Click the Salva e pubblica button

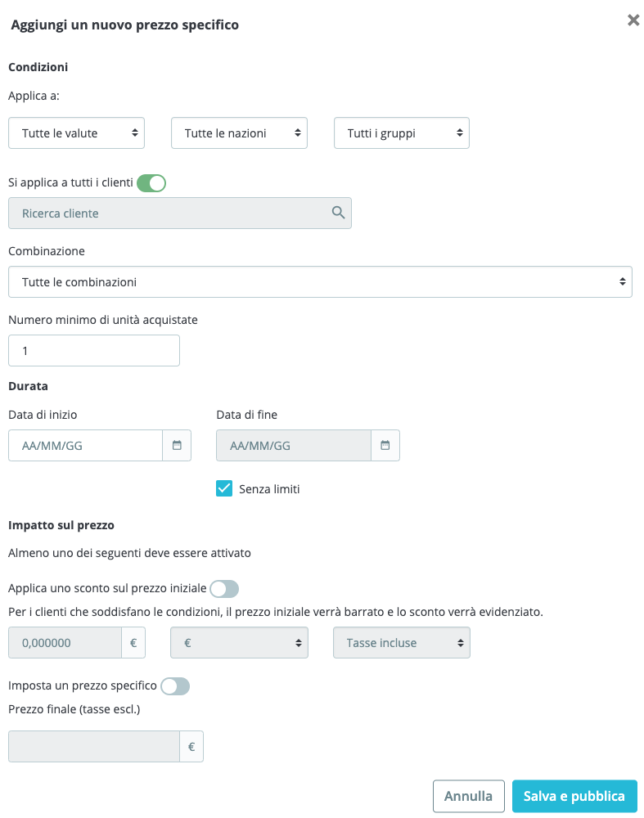click(x=574, y=796)
